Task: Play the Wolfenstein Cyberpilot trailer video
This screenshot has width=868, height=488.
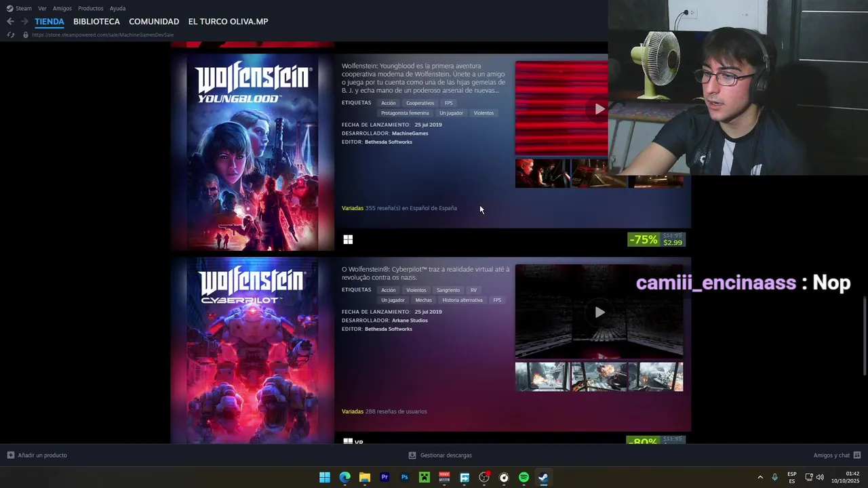Action: click(599, 312)
